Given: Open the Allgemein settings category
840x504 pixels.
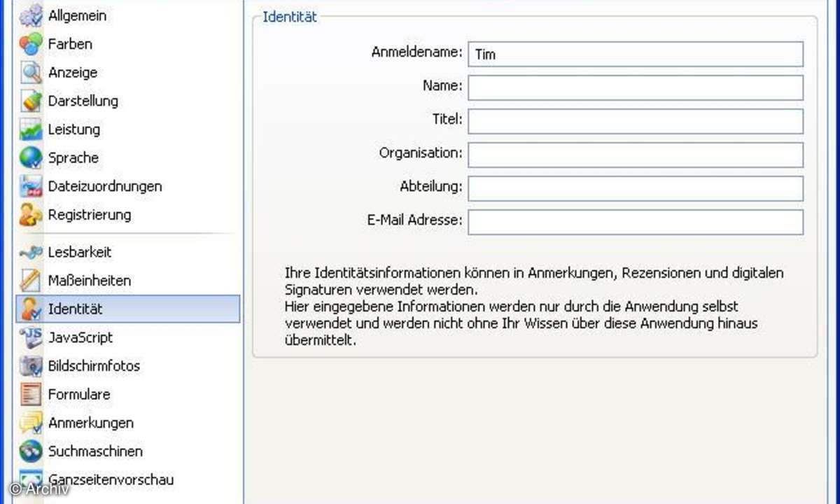Looking at the screenshot, I should click(x=127, y=15).
